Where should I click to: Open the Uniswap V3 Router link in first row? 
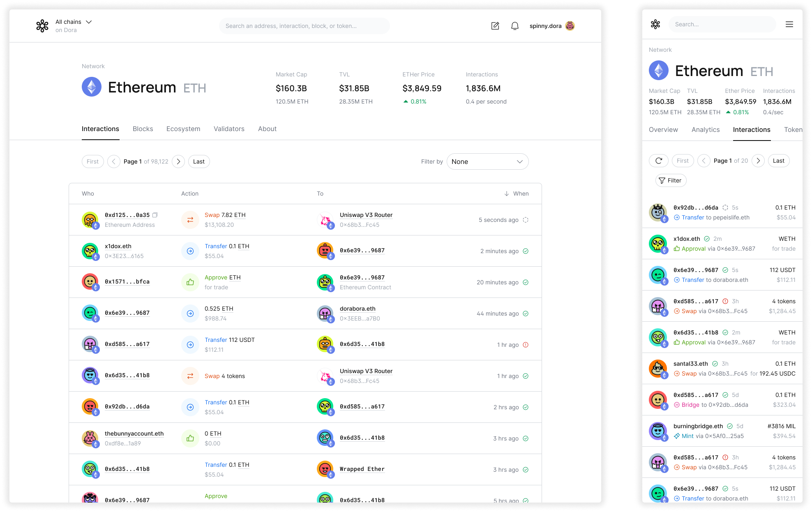[366, 215]
